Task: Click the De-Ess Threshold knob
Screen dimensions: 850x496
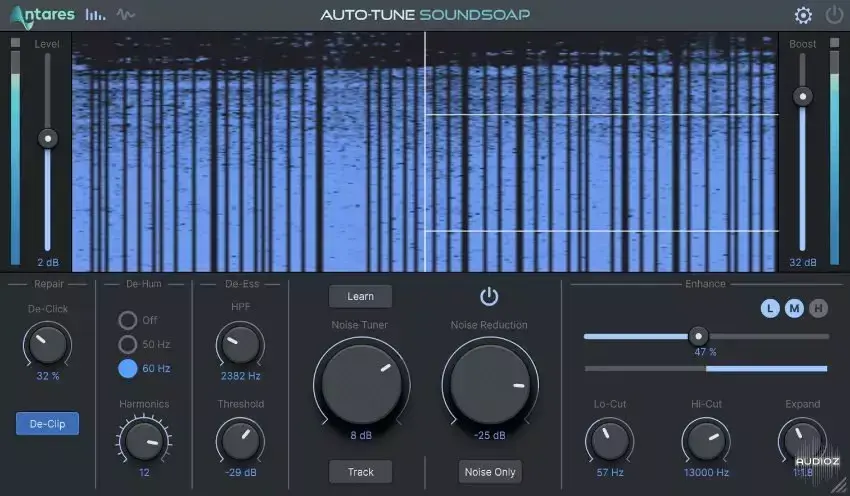Action: (240, 441)
